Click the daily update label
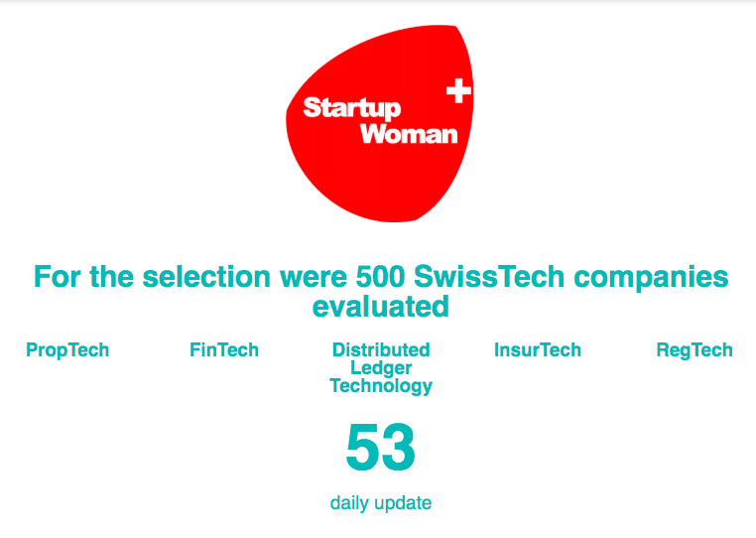 click(380, 503)
